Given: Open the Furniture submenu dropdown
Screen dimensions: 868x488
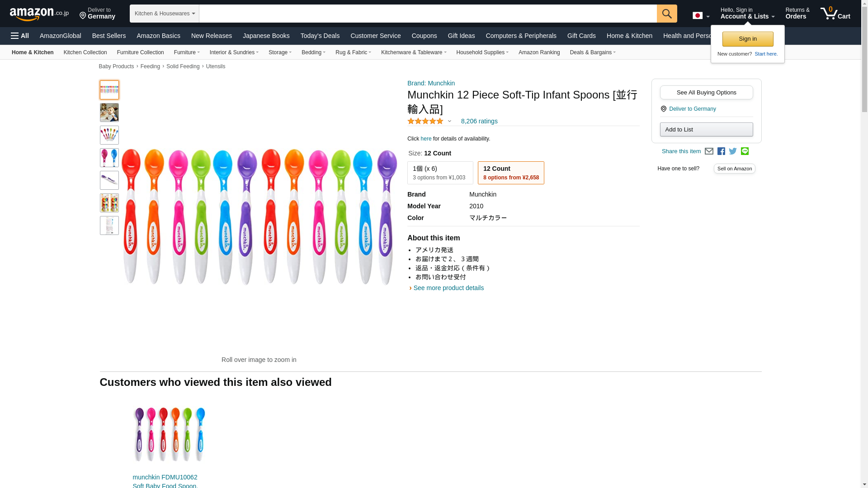Looking at the screenshot, I should [x=187, y=52].
